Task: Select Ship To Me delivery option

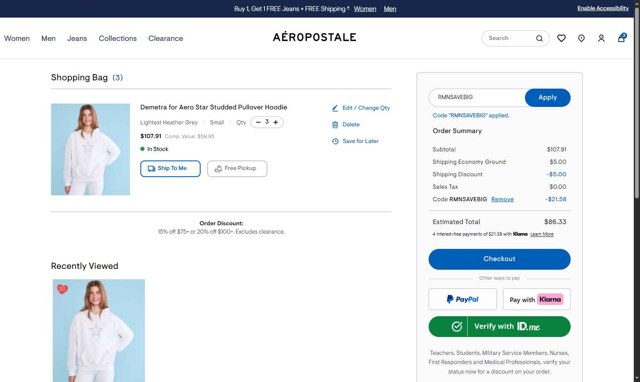Action: pos(170,169)
